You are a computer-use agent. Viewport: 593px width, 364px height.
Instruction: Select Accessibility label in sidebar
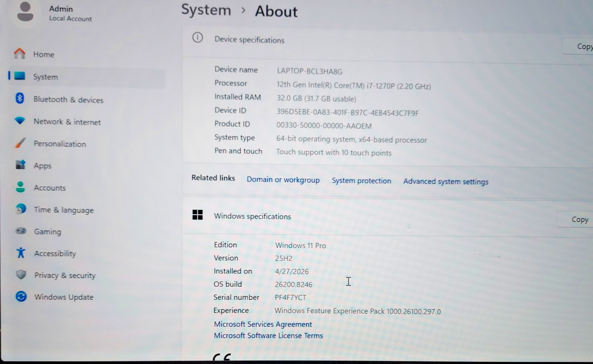point(55,254)
